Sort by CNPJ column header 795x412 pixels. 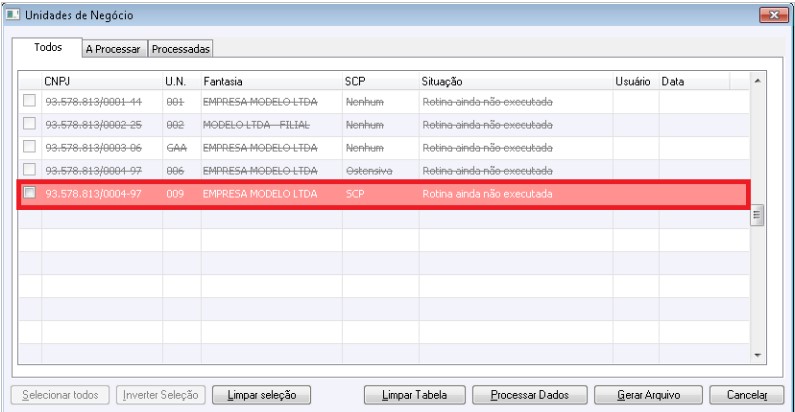point(102,81)
